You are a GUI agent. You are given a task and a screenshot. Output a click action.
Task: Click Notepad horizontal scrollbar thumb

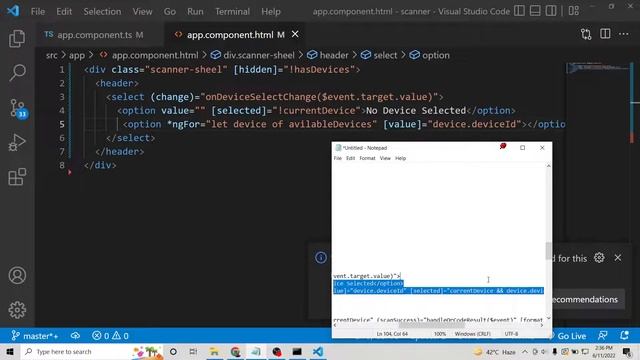pyautogui.click(x=431, y=325)
